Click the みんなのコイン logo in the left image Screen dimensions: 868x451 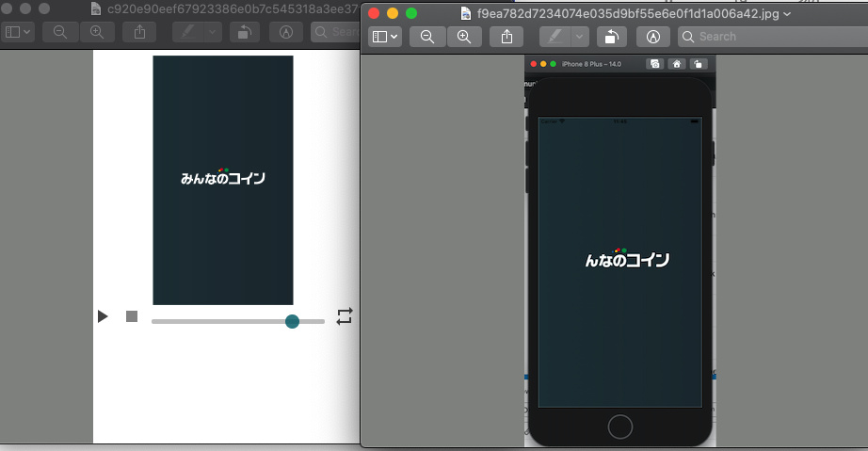click(223, 177)
